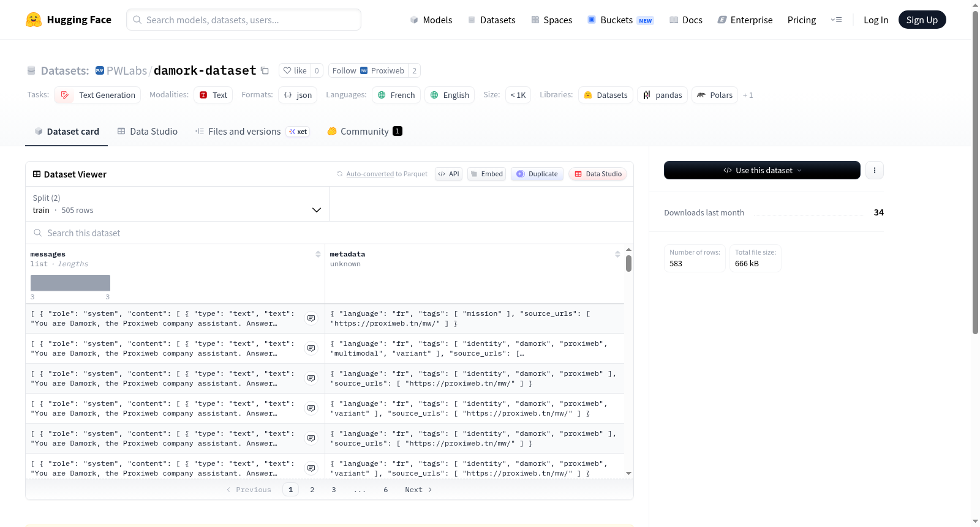980x527 pixels.
Task: Open the Community tab
Action: (x=364, y=131)
